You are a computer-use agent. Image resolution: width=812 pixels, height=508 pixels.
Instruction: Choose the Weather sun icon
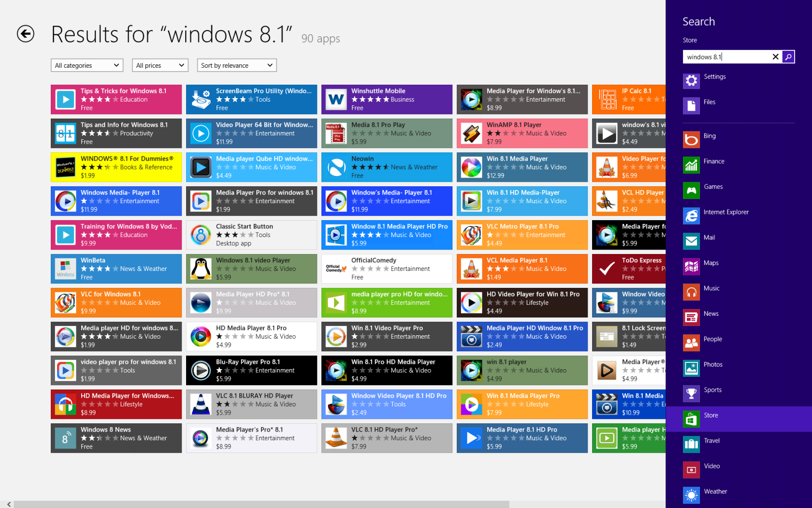coord(691,495)
